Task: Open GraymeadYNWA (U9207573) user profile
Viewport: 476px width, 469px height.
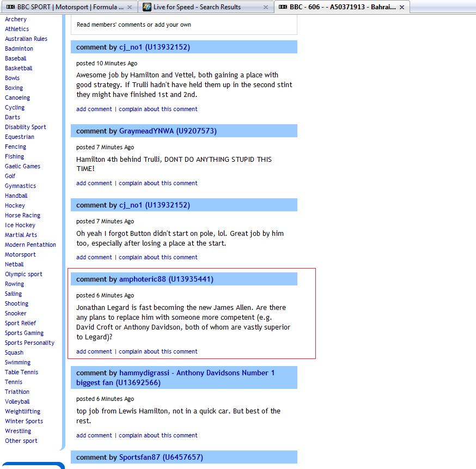Action: 168,131
